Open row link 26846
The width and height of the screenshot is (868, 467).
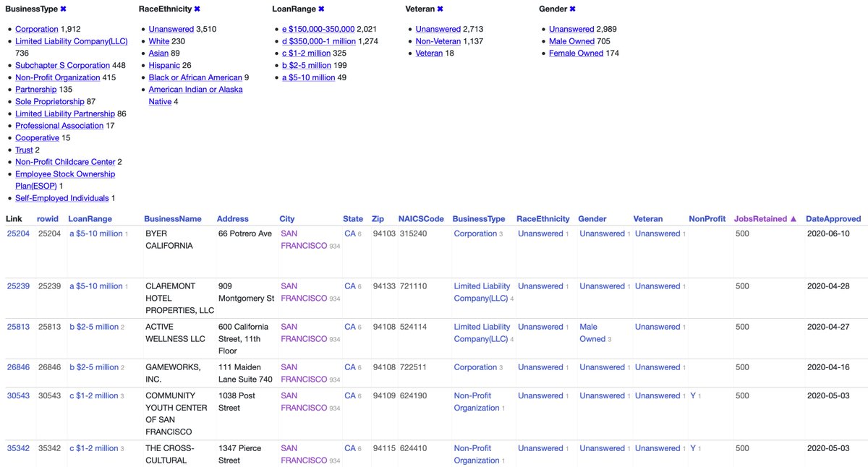coord(18,367)
